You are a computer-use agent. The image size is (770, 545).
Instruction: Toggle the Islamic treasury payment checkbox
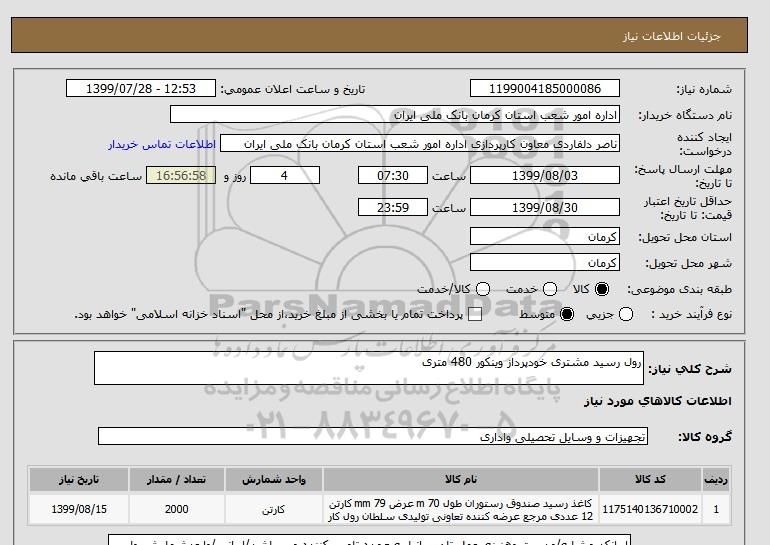pos(475,315)
